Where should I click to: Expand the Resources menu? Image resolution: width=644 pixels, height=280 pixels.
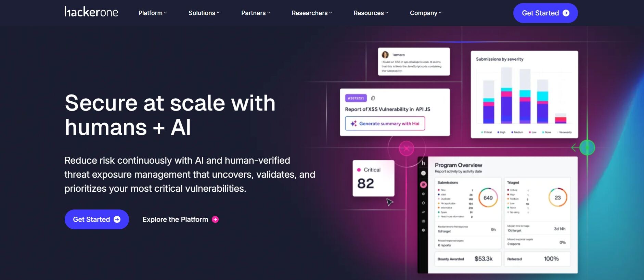pos(371,13)
